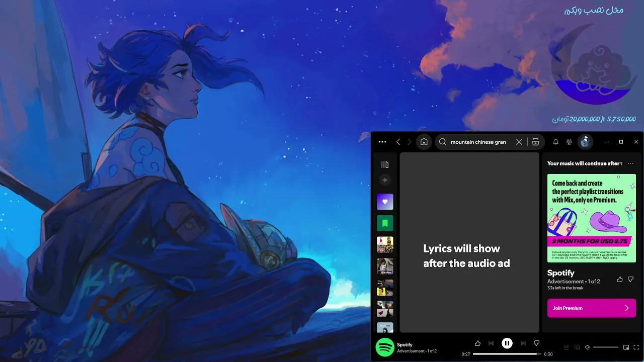
Task: Click the search magnifier icon
Action: tap(443, 142)
